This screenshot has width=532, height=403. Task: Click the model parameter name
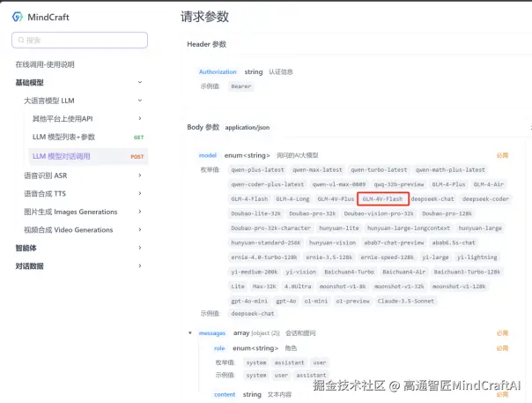tap(208, 155)
